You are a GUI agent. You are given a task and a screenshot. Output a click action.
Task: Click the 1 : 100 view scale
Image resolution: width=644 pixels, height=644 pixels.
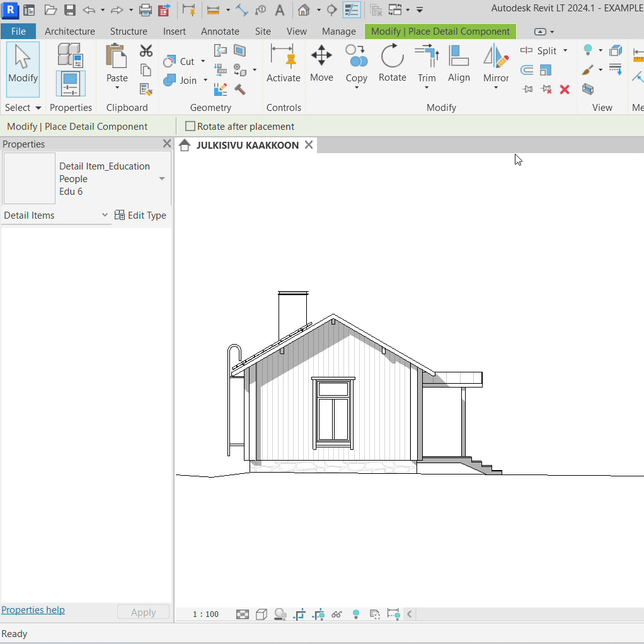pos(205,614)
